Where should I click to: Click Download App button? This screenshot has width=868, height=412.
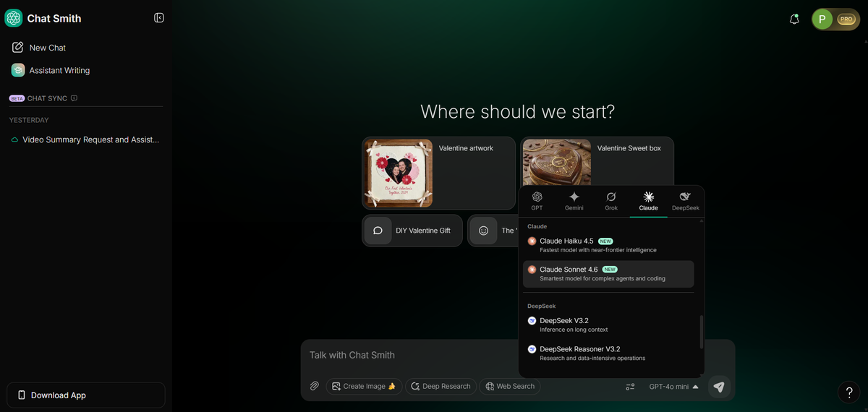86,395
